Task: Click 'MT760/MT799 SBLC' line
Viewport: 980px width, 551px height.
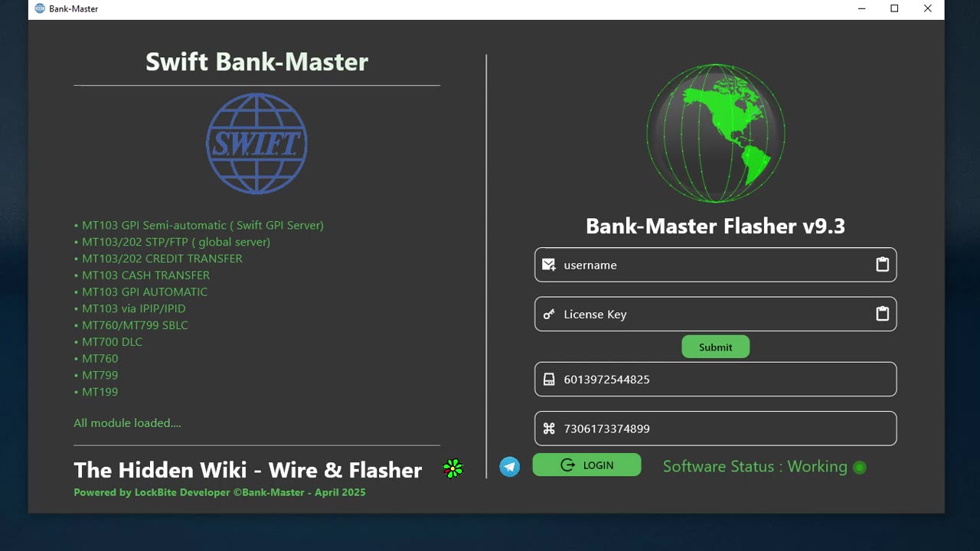Action: click(x=131, y=325)
